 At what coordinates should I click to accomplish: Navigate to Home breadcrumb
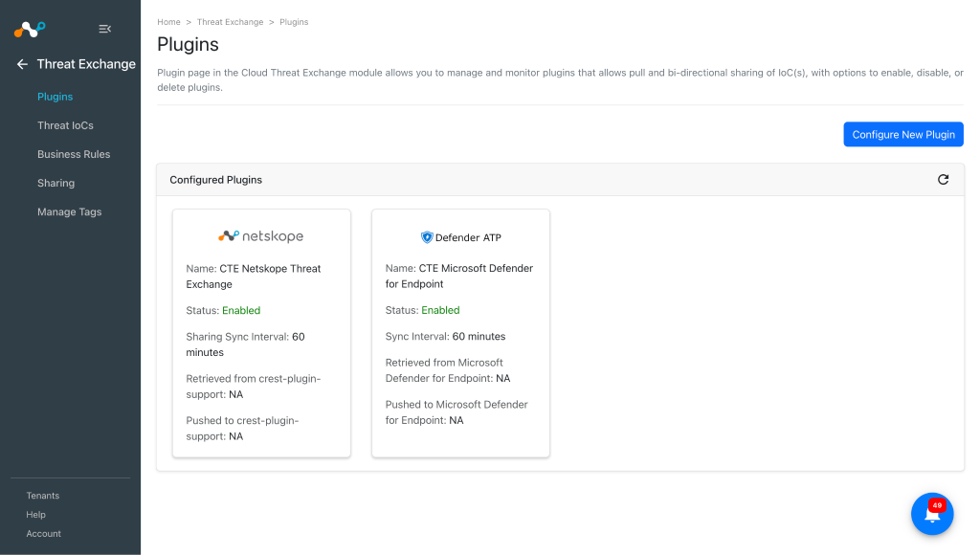[168, 22]
